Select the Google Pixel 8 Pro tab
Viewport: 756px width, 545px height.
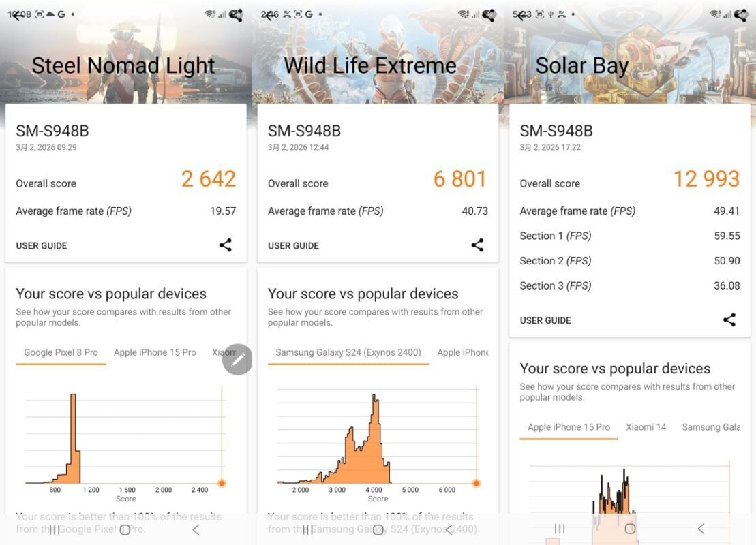pyautogui.click(x=61, y=353)
